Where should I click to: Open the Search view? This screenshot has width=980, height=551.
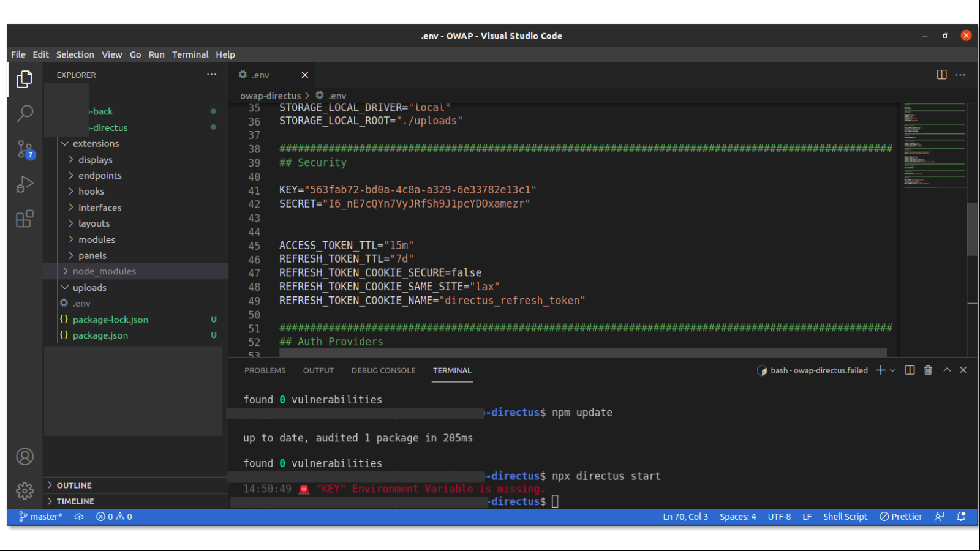coord(24,113)
